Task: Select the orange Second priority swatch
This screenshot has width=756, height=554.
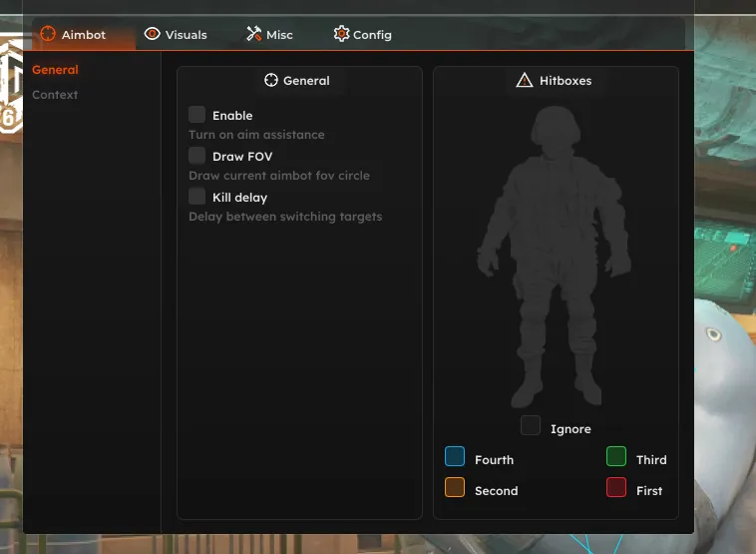Action: tap(455, 487)
